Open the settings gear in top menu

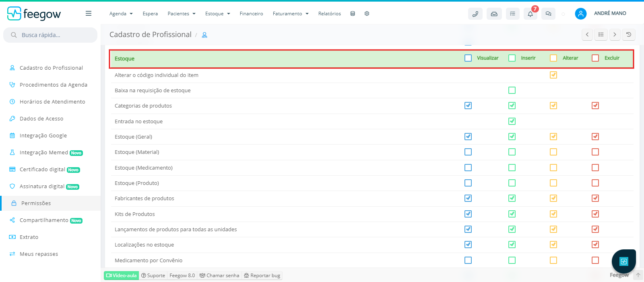367,14
